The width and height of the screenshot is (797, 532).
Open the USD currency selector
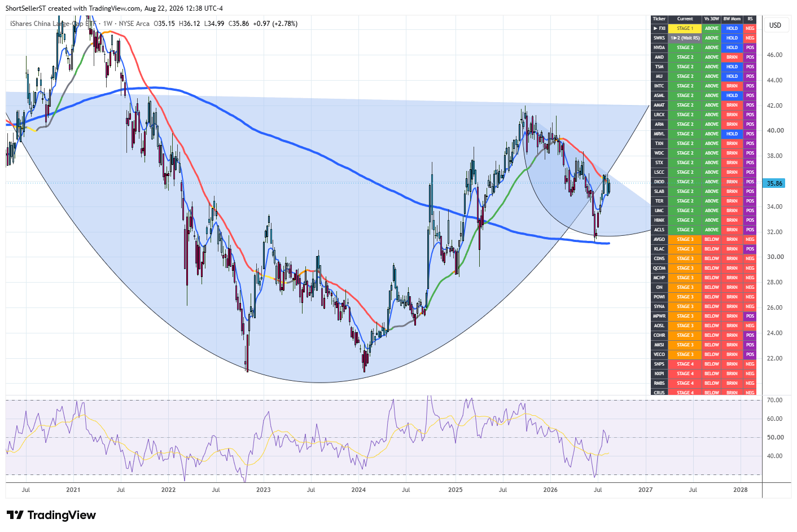tap(775, 25)
